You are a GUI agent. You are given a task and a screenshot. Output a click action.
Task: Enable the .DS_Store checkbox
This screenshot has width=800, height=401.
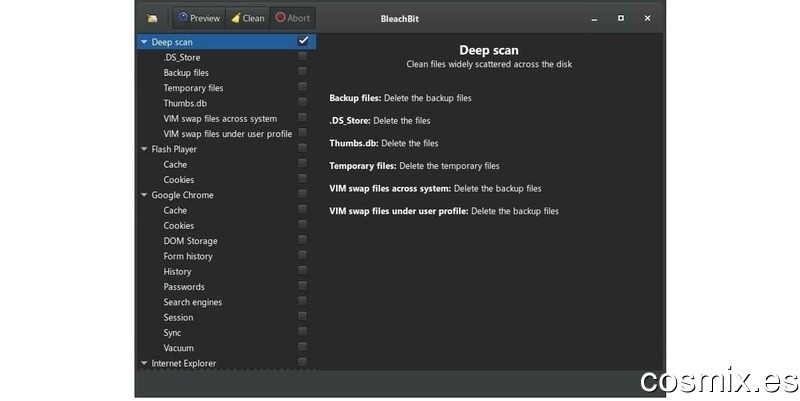[x=303, y=56]
